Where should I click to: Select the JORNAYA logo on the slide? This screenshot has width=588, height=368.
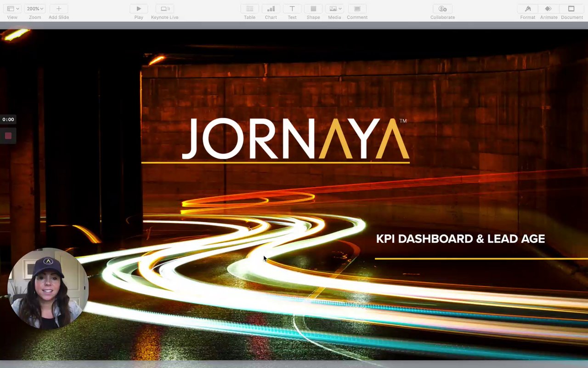point(295,138)
